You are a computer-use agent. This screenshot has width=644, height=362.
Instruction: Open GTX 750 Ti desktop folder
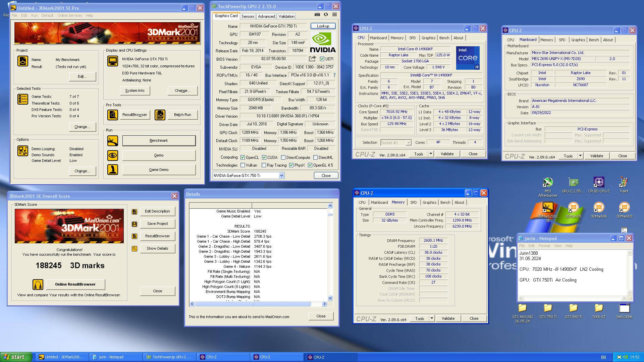pyautogui.click(x=548, y=311)
